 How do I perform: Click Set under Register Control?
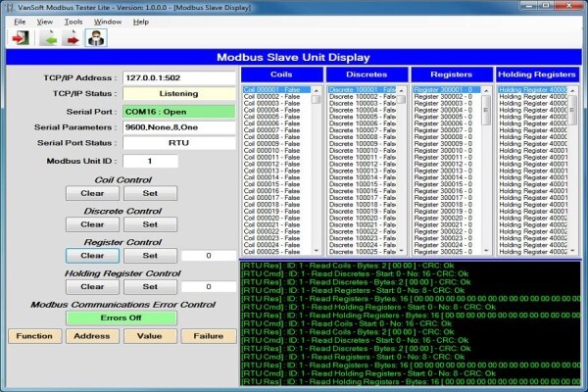coord(150,256)
